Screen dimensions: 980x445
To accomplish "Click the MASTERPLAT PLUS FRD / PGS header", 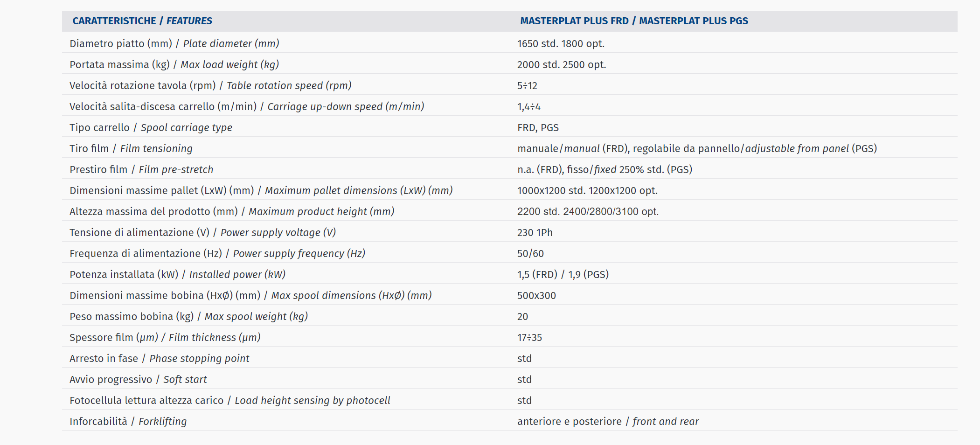I will coord(634,21).
